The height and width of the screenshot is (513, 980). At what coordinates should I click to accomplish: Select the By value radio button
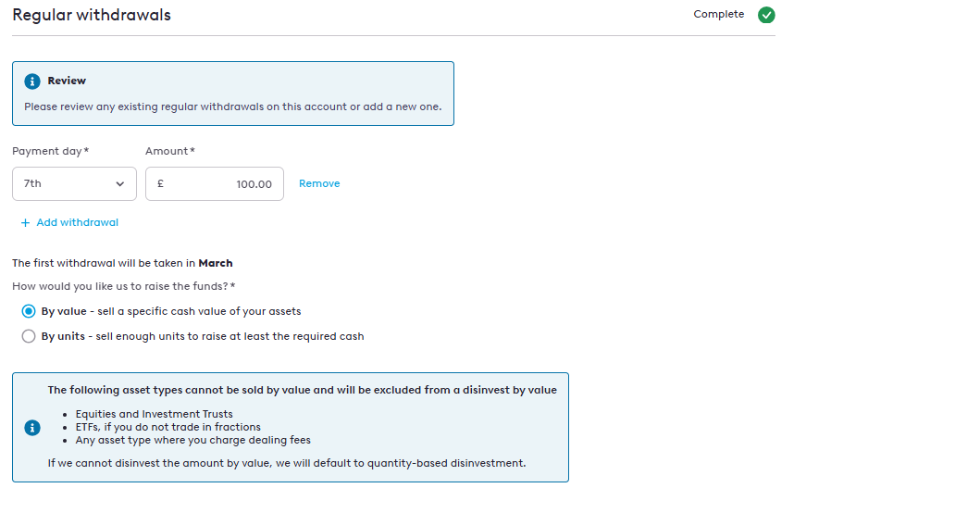pos(29,311)
